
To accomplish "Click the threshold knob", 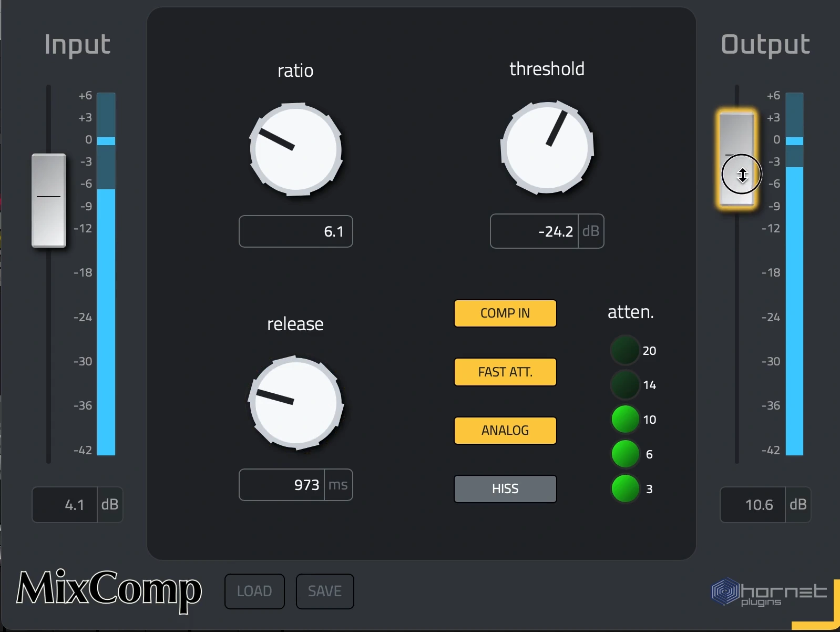I will pyautogui.click(x=547, y=148).
